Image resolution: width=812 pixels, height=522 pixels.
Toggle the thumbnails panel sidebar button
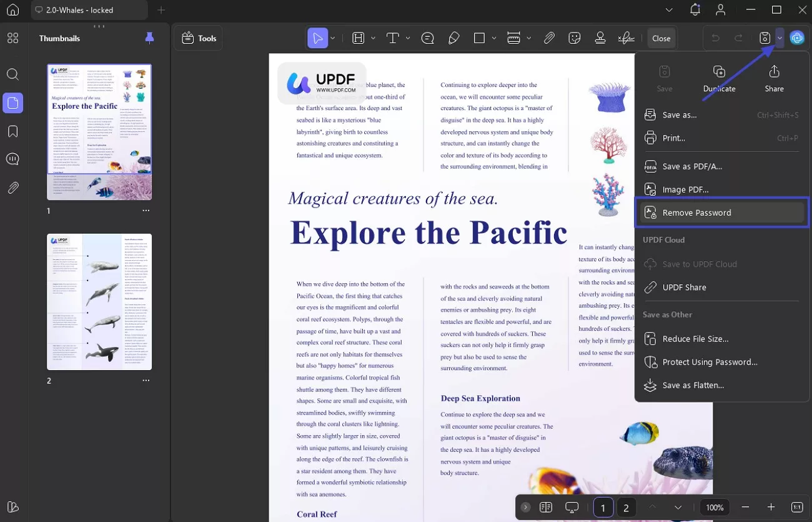pyautogui.click(x=12, y=103)
